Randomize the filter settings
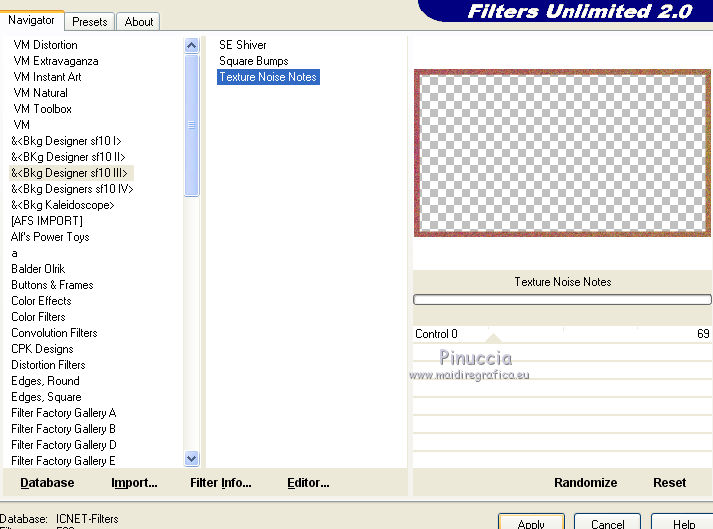The height and width of the screenshot is (529, 713). 586,483
